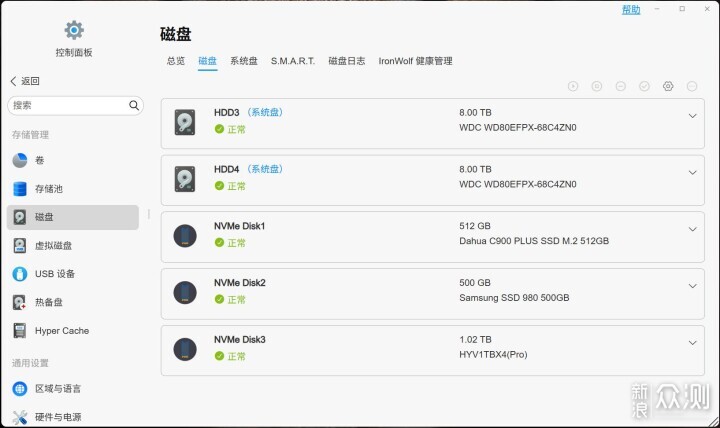Click the 硬件与电源 tools icon
Image resolution: width=720 pixels, height=428 pixels.
pos(20,417)
